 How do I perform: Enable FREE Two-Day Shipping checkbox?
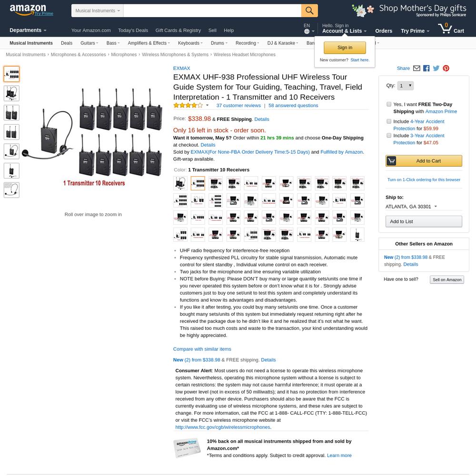click(389, 104)
